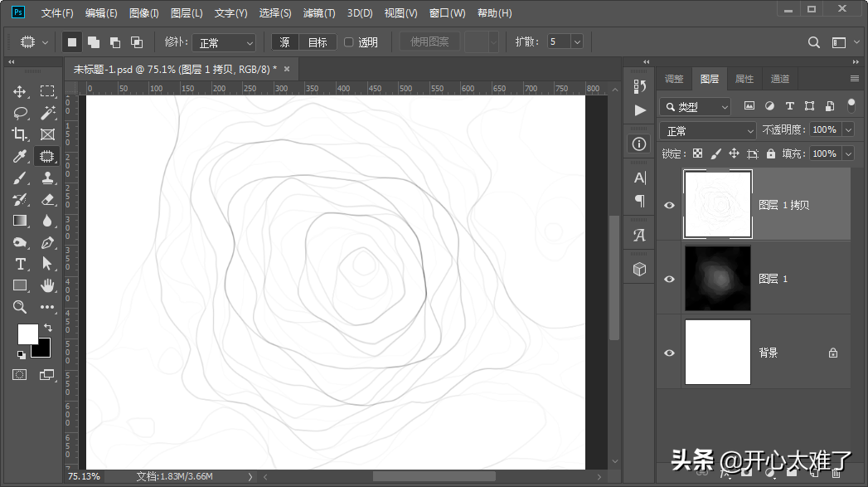Hide the 图层 1 拷贝 layer
Image resolution: width=868 pixels, height=487 pixels.
tap(669, 206)
